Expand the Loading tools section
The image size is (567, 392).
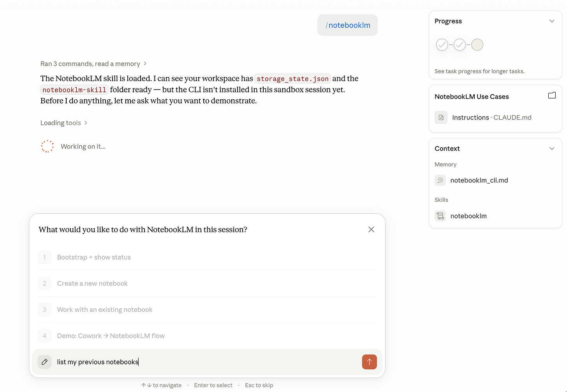click(64, 123)
